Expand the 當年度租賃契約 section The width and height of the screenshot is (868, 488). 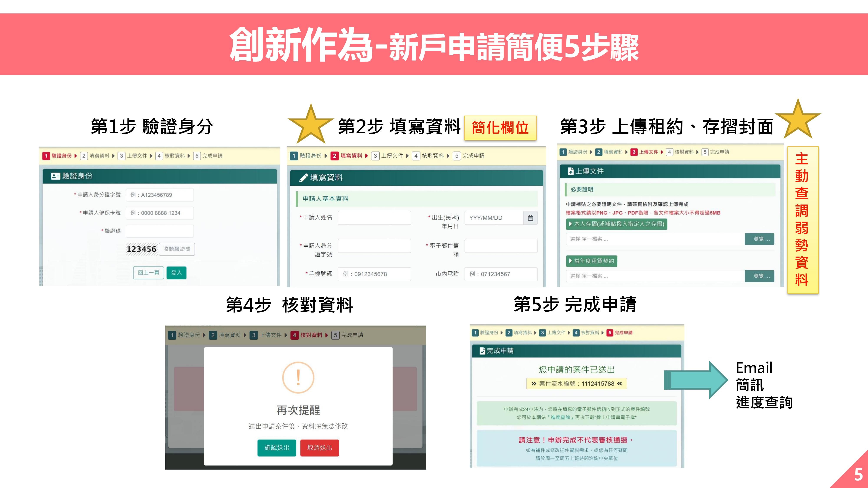tap(591, 261)
